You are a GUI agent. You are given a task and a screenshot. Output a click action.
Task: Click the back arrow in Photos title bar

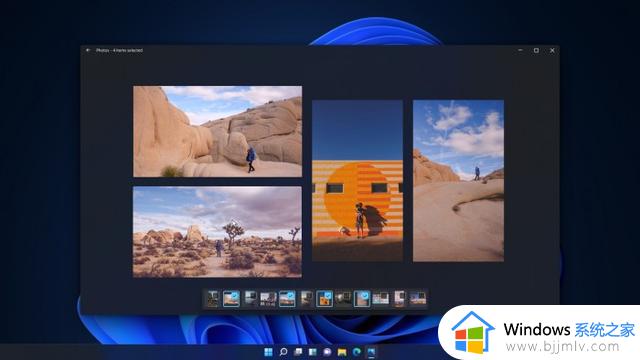click(88, 50)
